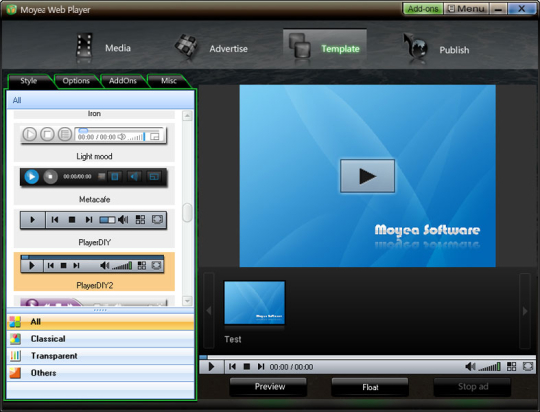Adjust the volume level bars in control bar

(490, 367)
